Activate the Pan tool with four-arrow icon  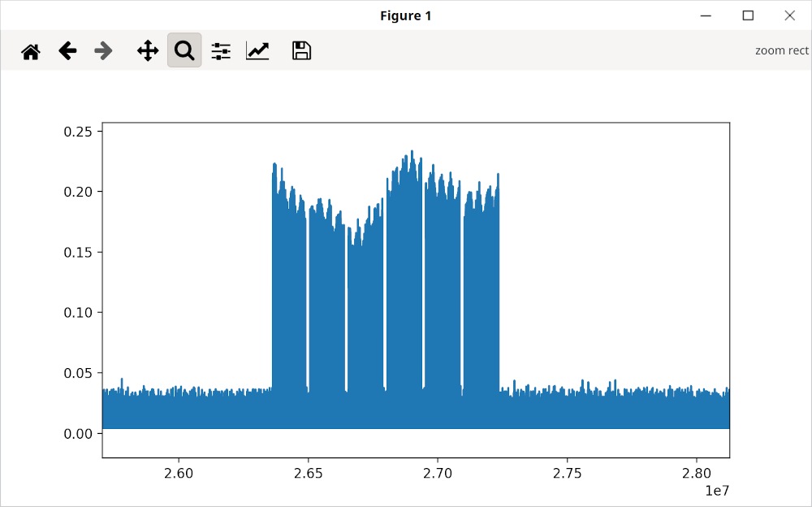click(147, 50)
